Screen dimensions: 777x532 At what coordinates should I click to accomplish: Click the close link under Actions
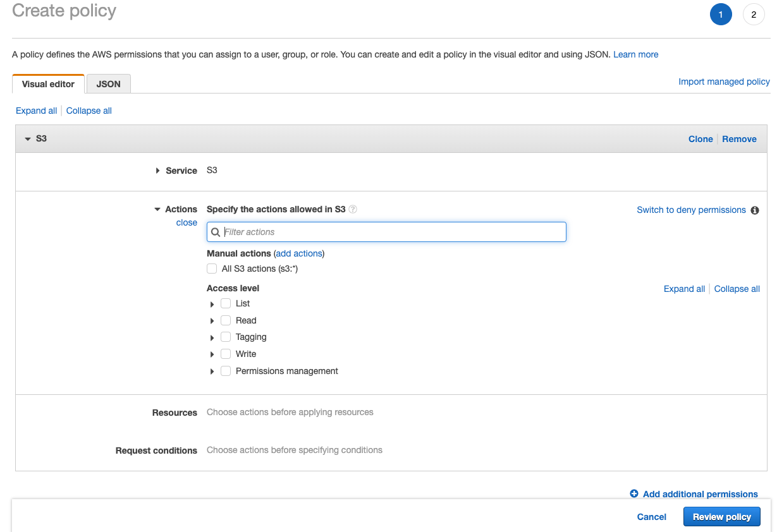187,222
